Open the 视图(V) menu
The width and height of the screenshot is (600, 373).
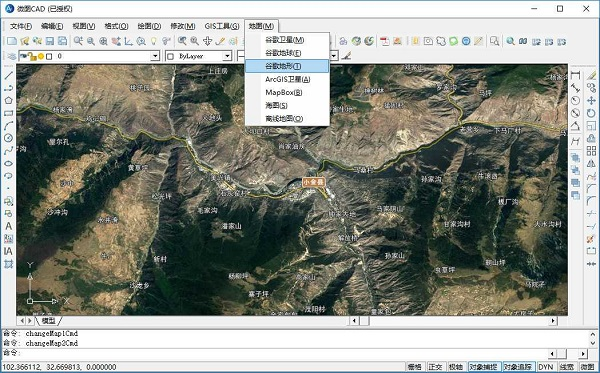pyautogui.click(x=84, y=26)
